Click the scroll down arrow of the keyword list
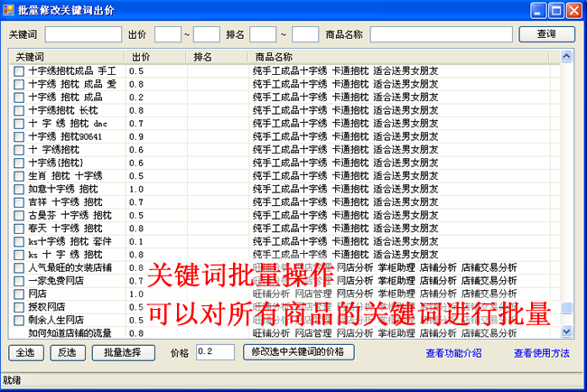 pos(566,331)
